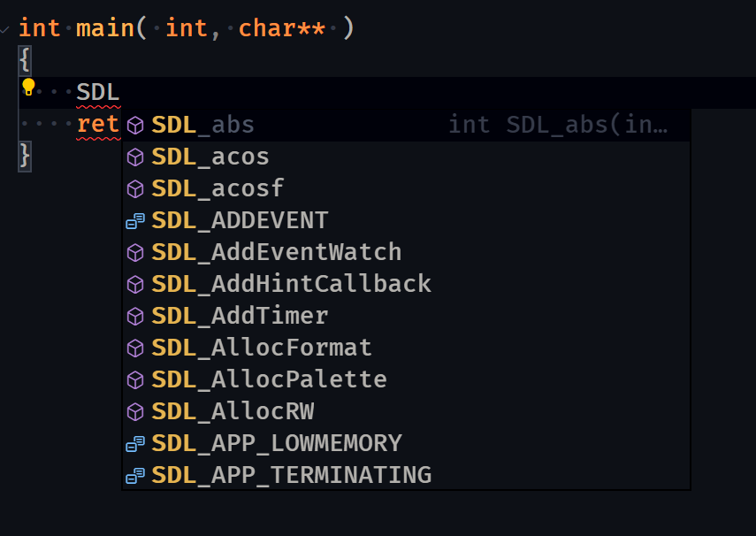
Task: Click the function icon beside SDL_acosf
Action: tap(135, 188)
